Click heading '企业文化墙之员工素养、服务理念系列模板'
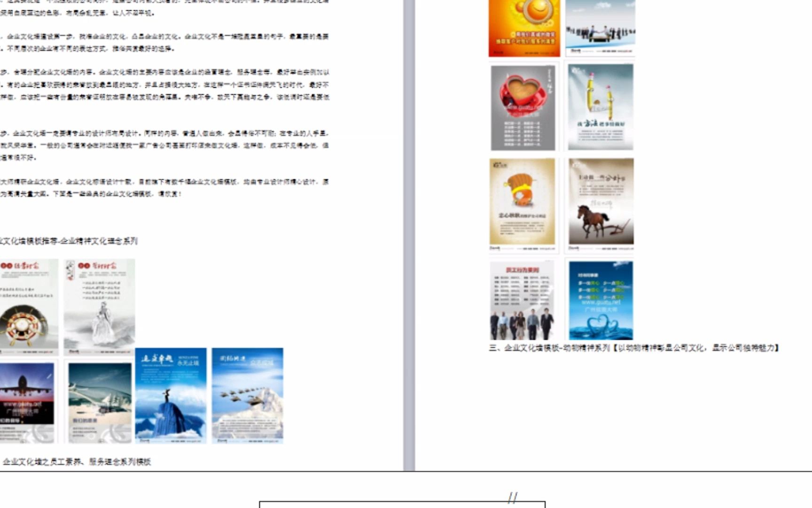The width and height of the screenshot is (812, 508). click(x=77, y=462)
